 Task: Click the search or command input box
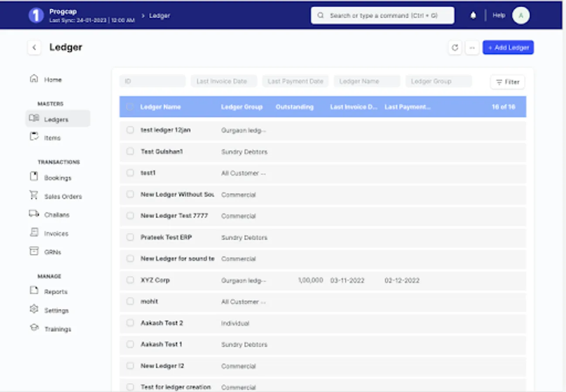click(x=382, y=16)
